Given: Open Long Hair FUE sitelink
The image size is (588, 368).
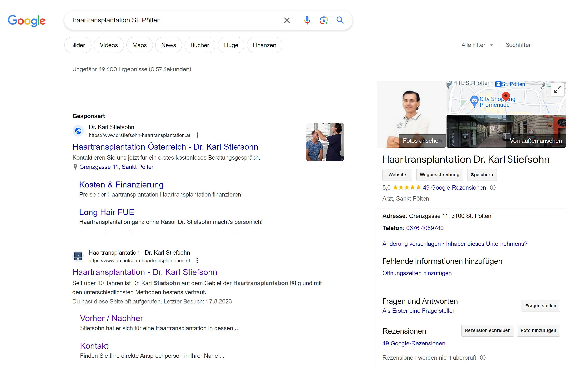Looking at the screenshot, I should pos(106,212).
